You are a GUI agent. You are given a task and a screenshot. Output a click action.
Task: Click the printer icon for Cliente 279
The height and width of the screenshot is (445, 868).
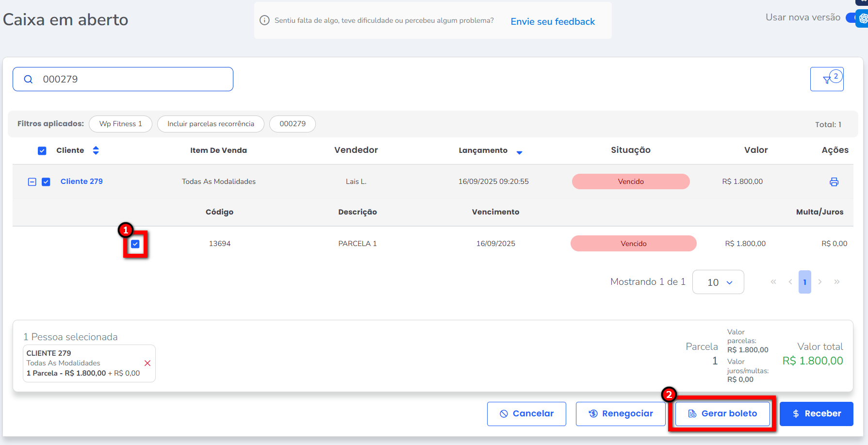[x=834, y=182]
